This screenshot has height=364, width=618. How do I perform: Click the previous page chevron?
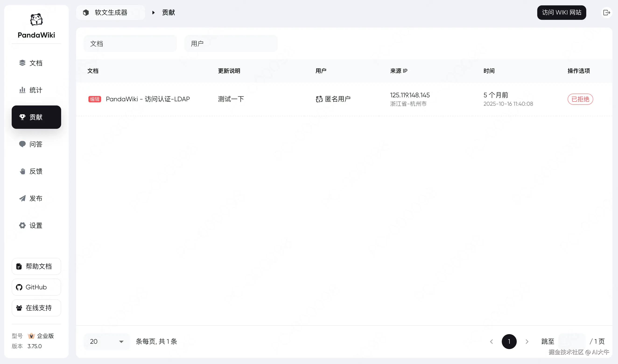[x=492, y=341]
